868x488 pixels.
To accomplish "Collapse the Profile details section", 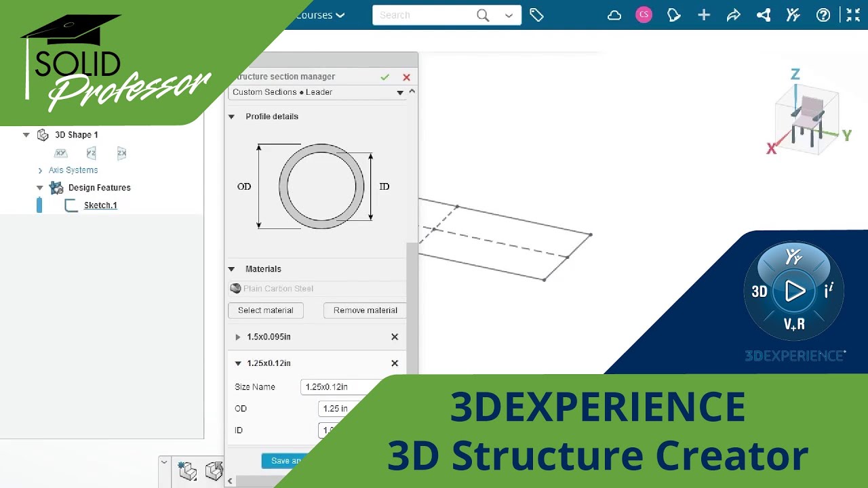I will pos(231,117).
